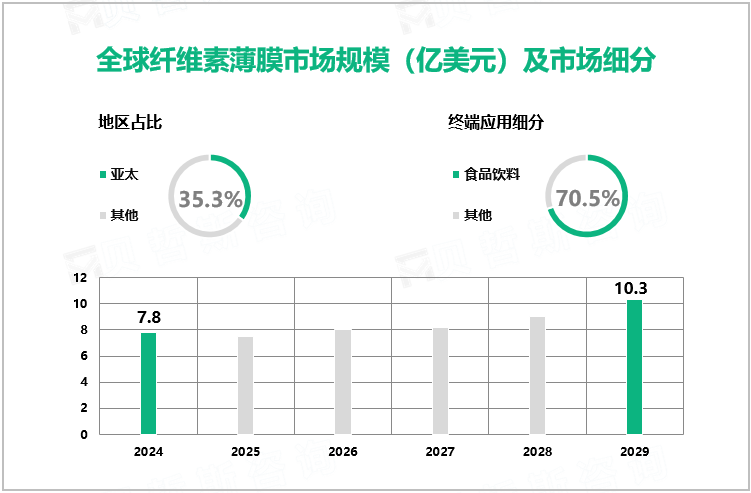The width and height of the screenshot is (751, 493).
Task: Select the gray 2027 bar
Action: coord(441,381)
